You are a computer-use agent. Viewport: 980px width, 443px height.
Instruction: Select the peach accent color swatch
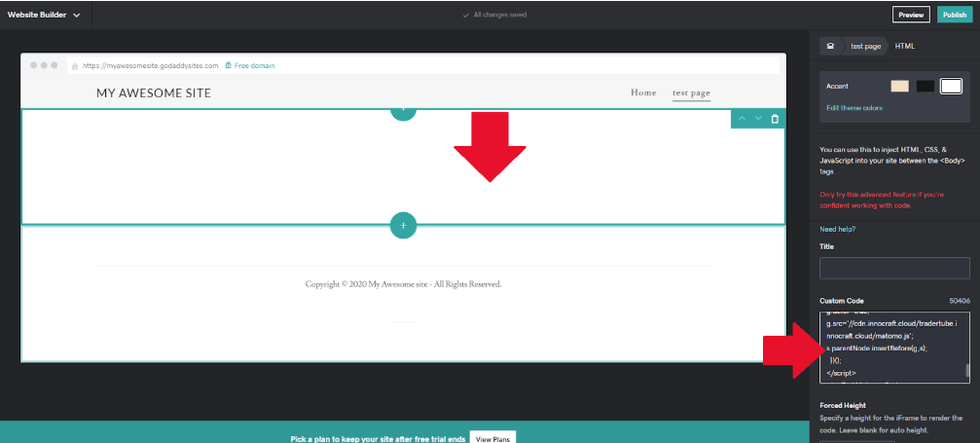(x=899, y=87)
